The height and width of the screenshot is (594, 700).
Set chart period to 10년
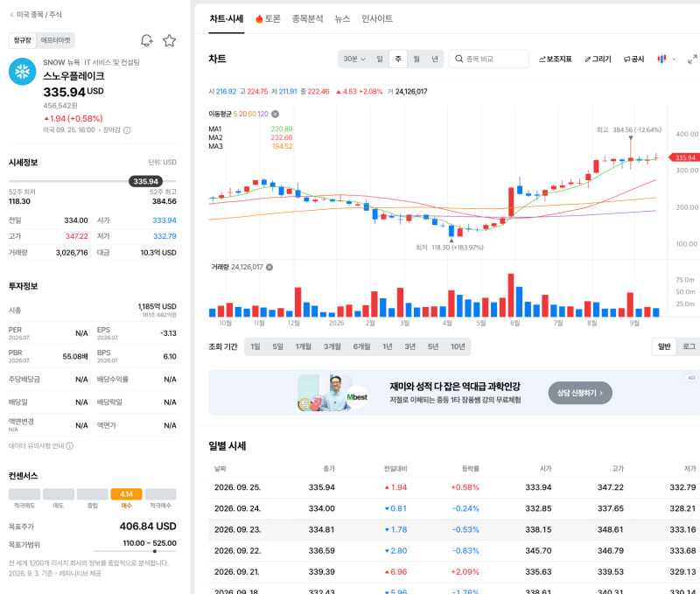[x=458, y=346]
